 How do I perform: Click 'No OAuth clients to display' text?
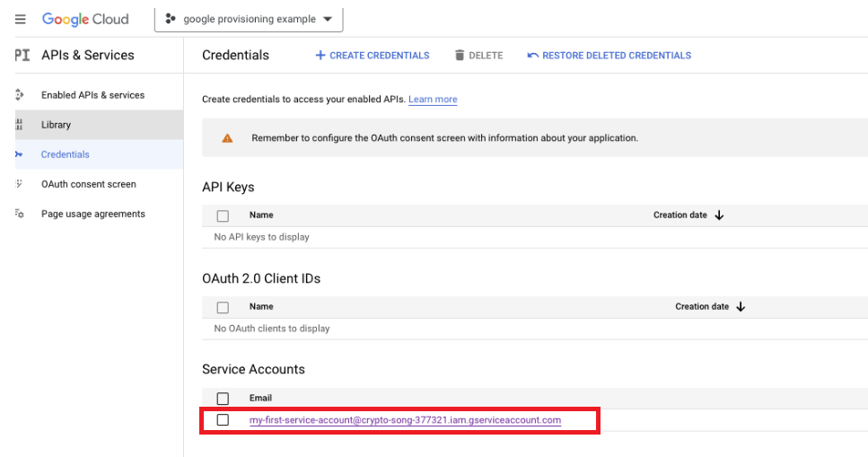pos(272,329)
